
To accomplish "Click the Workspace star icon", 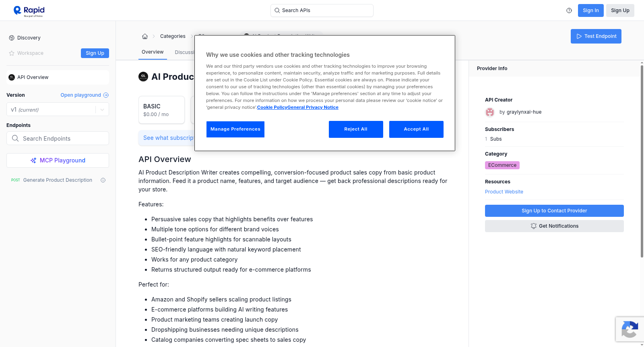I will [12, 53].
